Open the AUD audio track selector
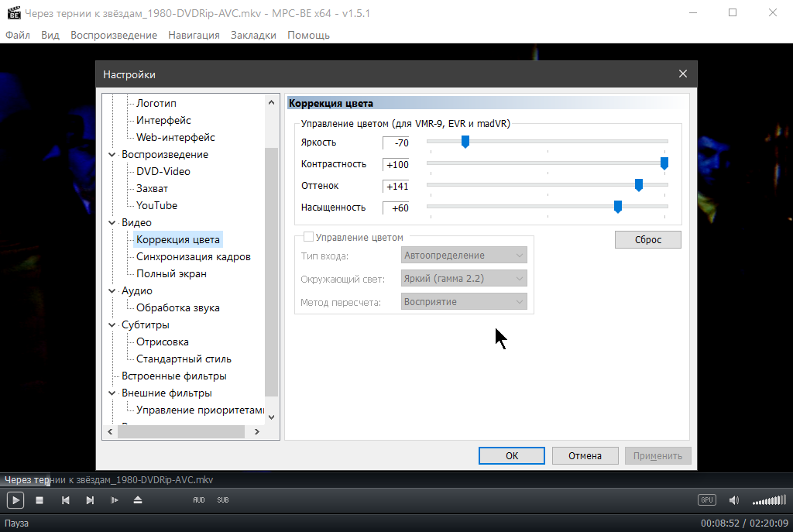Image resolution: width=793 pixels, height=532 pixels. tap(199, 500)
